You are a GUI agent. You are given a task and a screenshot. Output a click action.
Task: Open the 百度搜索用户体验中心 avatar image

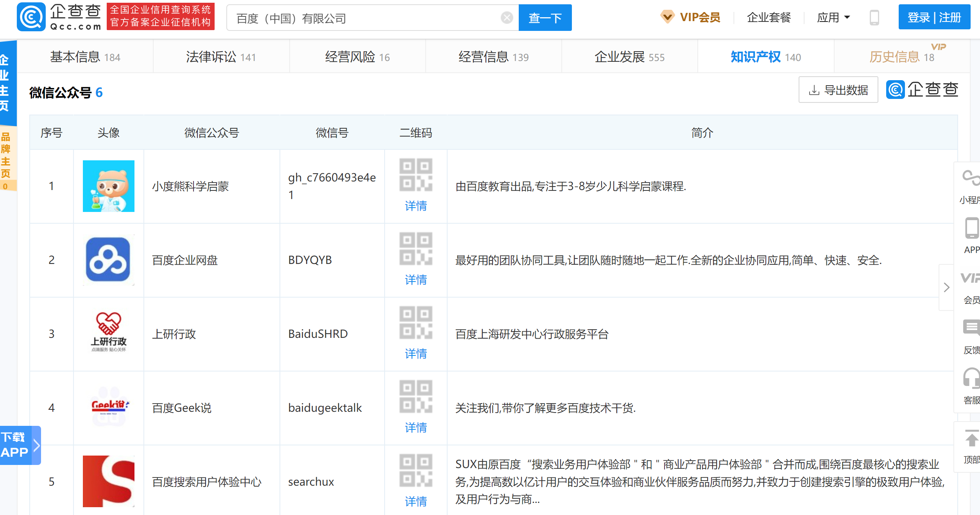tap(109, 481)
